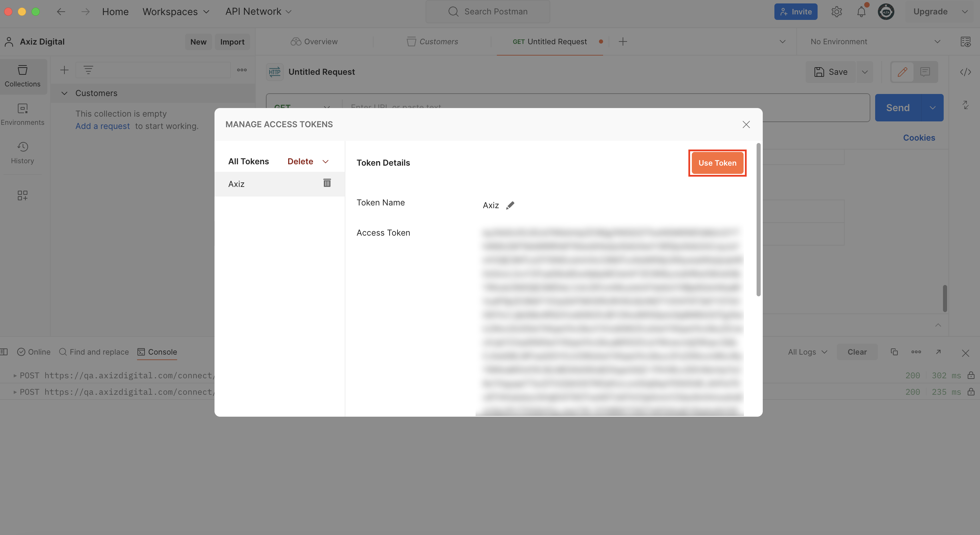Go back with the left arrow
The height and width of the screenshot is (535, 980).
[61, 12]
